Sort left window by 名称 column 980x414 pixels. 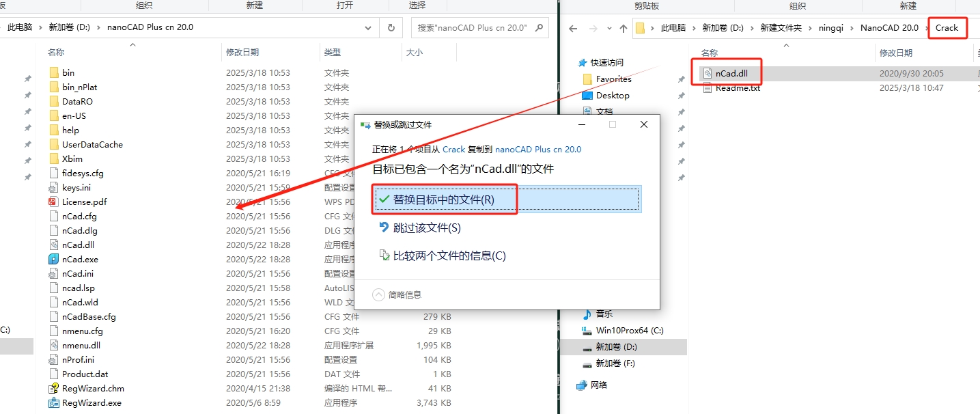(x=56, y=52)
